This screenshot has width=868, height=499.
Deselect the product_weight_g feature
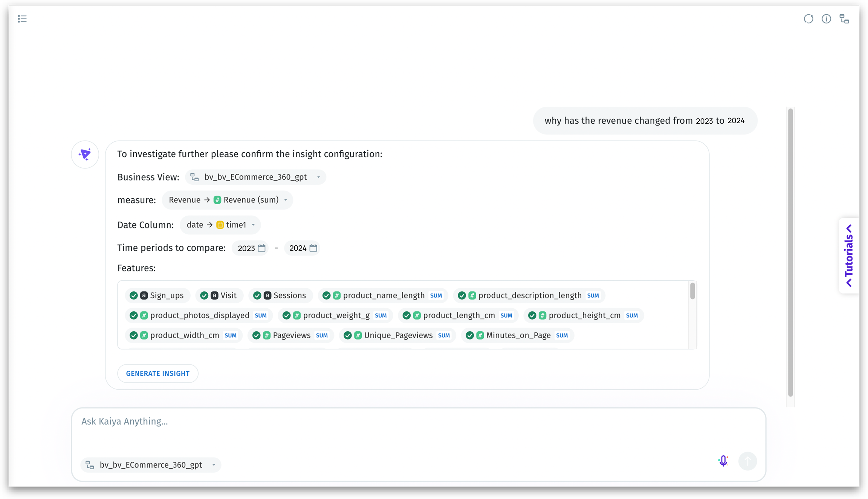(287, 315)
